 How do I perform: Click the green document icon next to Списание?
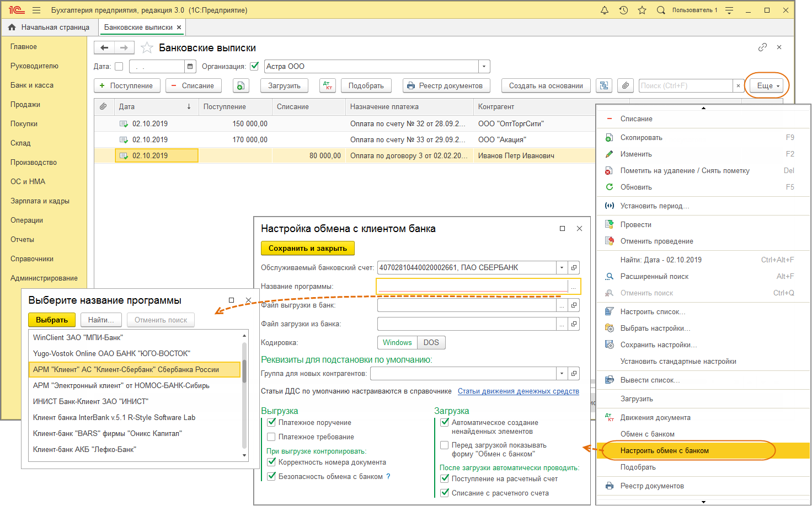click(241, 85)
